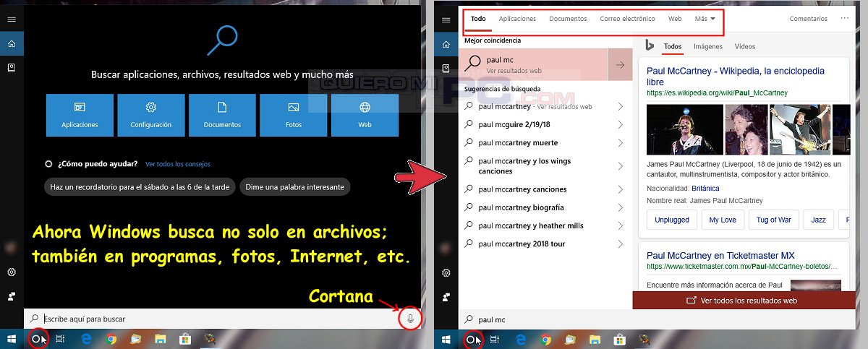868x349 pixels.
Task: Click the Jazz button
Action: click(818, 220)
